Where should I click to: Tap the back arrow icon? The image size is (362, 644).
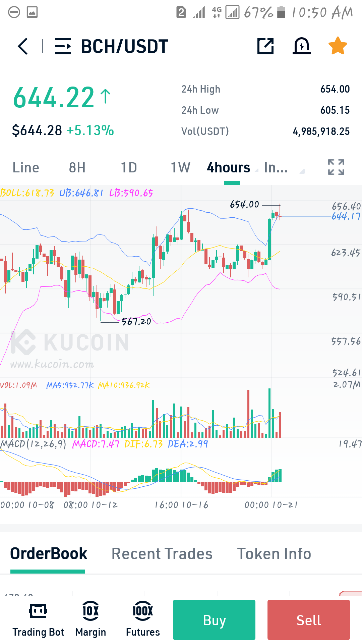tap(23, 46)
